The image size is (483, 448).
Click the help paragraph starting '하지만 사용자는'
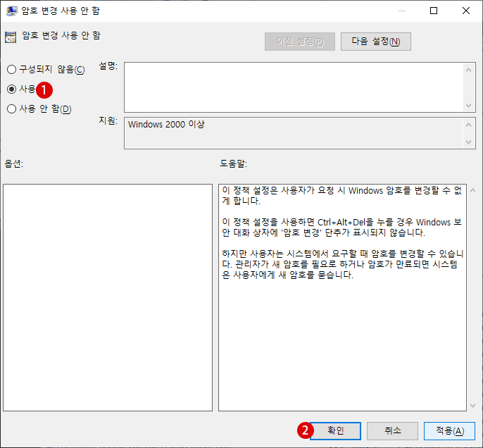tap(342, 264)
